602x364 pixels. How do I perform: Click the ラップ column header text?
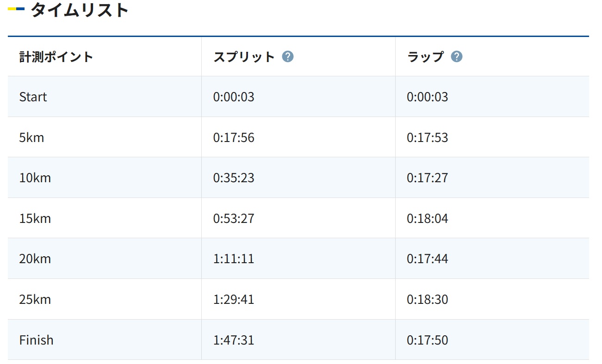point(425,57)
